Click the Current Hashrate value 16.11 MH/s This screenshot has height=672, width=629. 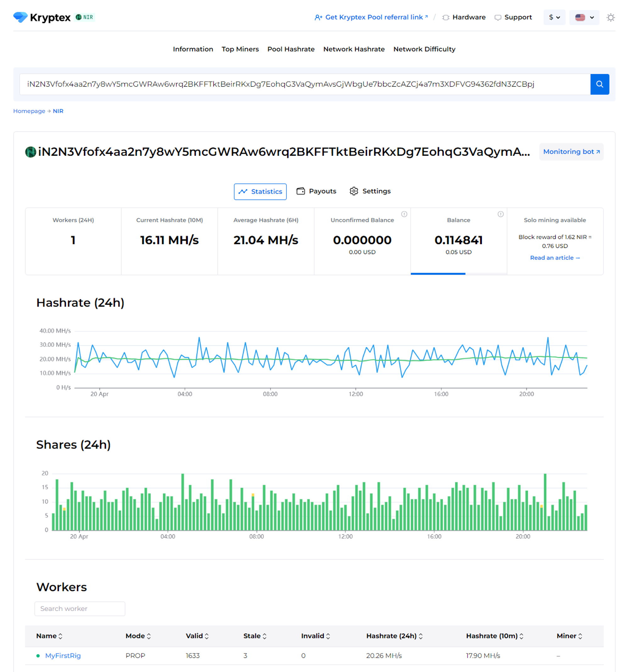tap(170, 240)
